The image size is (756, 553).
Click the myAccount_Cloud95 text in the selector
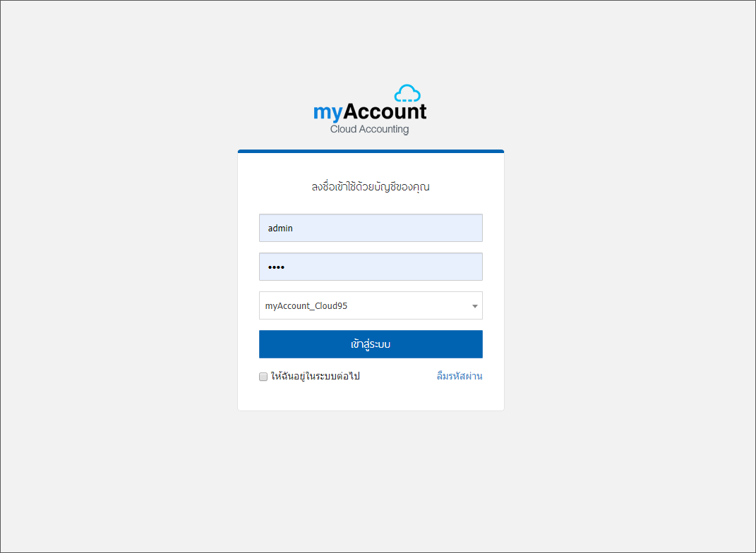pyautogui.click(x=306, y=306)
